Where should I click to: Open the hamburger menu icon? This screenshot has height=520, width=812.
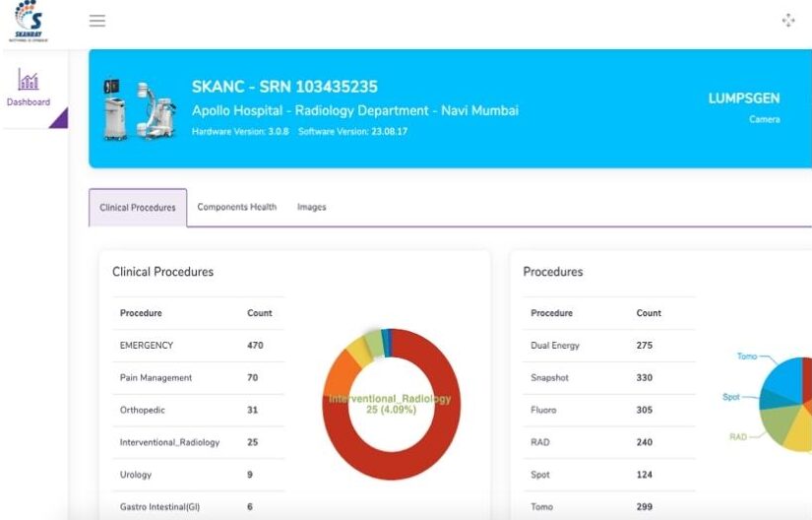click(x=97, y=21)
